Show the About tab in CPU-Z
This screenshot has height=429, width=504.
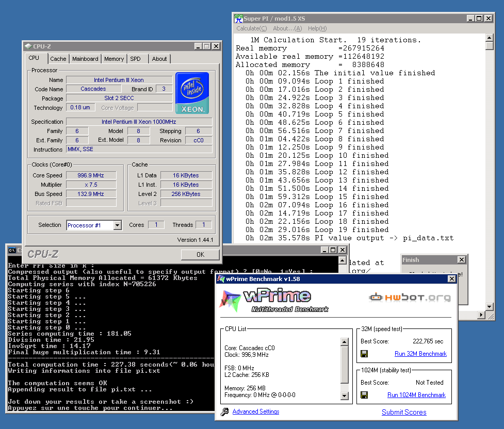pyautogui.click(x=159, y=59)
